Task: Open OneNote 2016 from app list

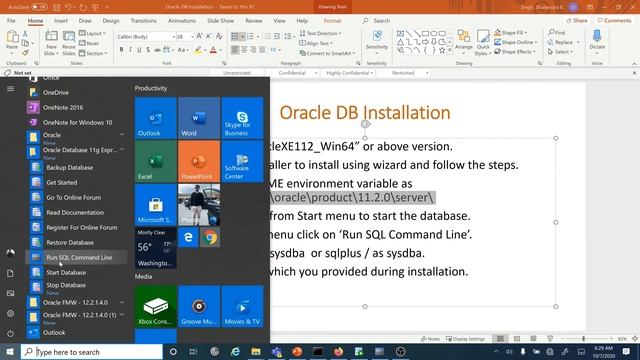Action: 77,107
